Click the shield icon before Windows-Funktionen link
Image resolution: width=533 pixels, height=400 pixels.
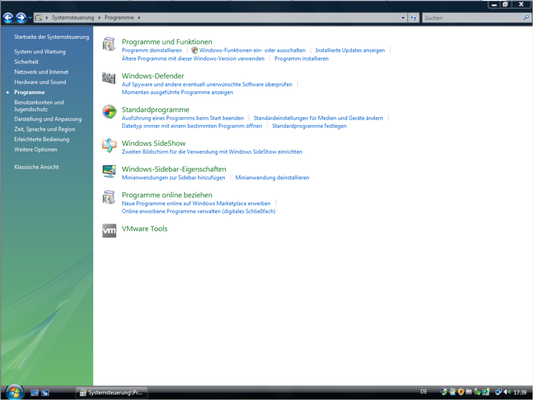[x=194, y=50]
